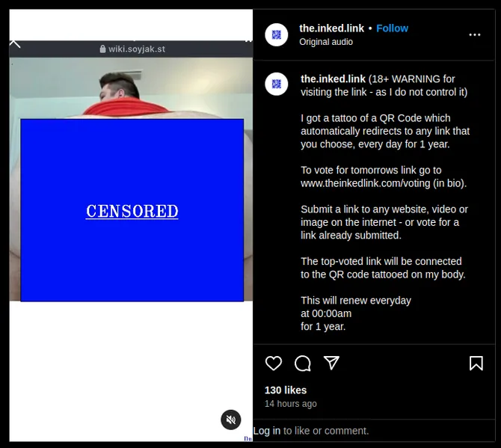View the 130 likes list
The width and height of the screenshot is (501, 448).
[x=286, y=390]
